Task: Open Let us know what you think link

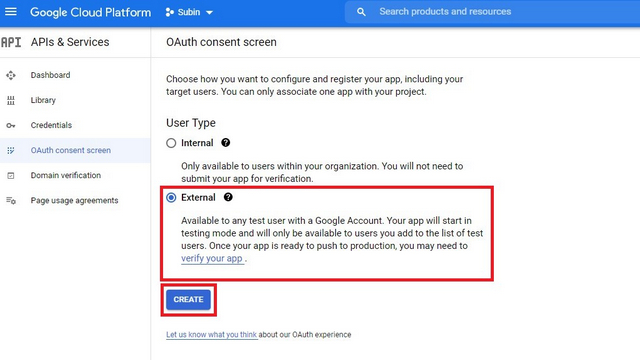Action: coord(211,335)
